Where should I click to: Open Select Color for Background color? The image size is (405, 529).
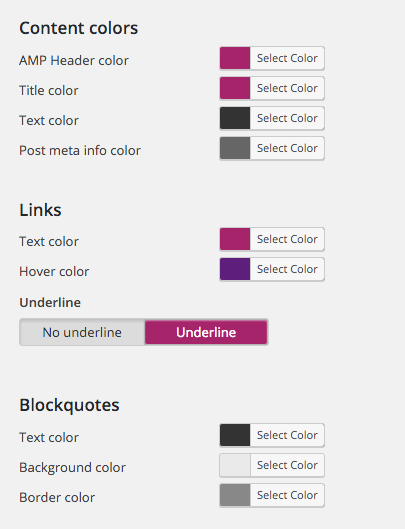tap(287, 465)
